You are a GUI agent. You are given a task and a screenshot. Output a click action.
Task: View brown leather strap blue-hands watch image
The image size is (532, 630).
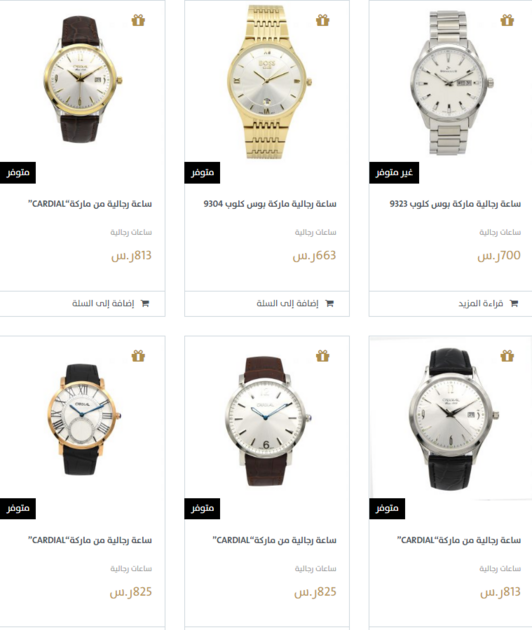coord(267,421)
